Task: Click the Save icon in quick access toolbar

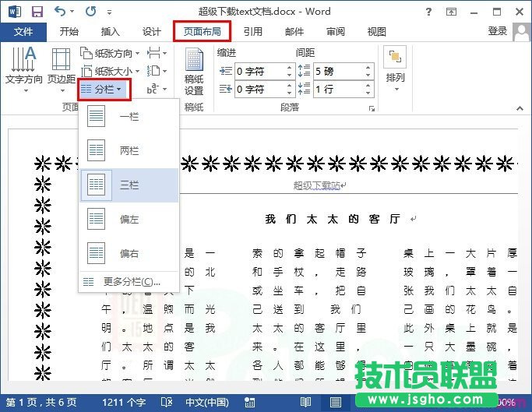Action: [37, 12]
